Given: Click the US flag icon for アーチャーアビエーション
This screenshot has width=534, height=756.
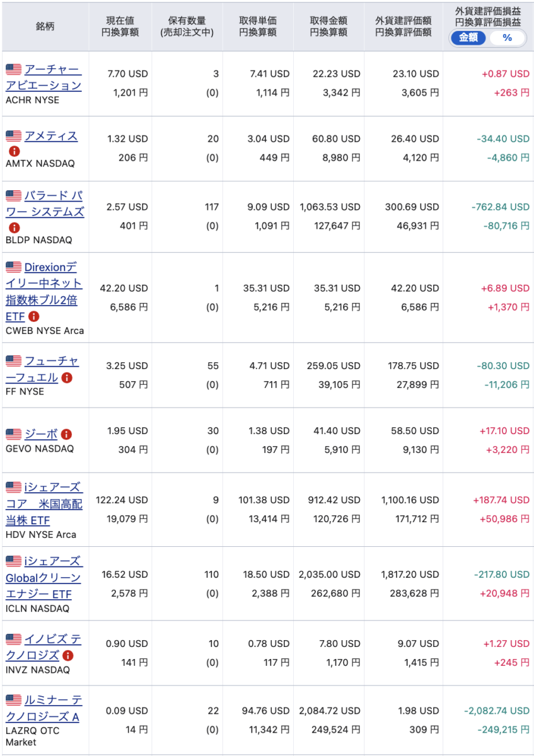Looking at the screenshot, I should (x=14, y=69).
